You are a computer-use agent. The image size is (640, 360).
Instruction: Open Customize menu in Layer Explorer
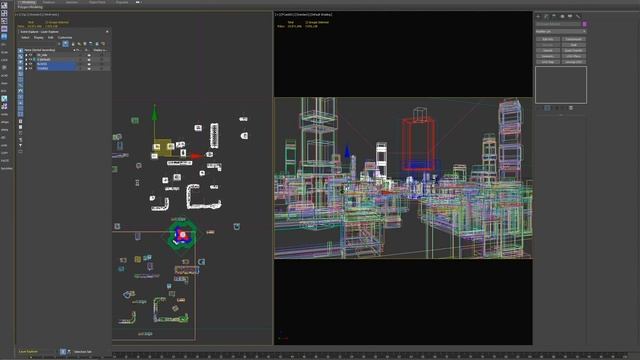[x=65, y=38]
